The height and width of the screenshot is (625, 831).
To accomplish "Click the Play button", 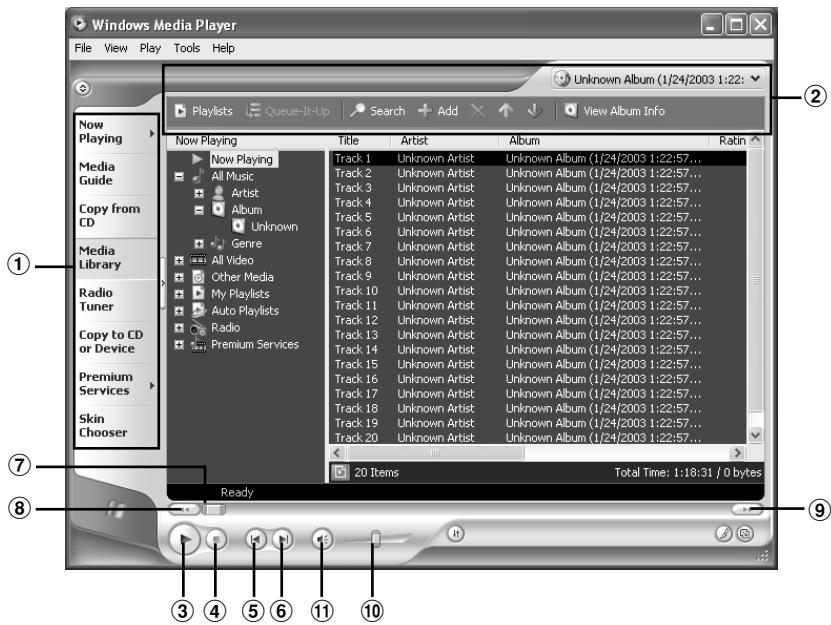I will tap(184, 539).
